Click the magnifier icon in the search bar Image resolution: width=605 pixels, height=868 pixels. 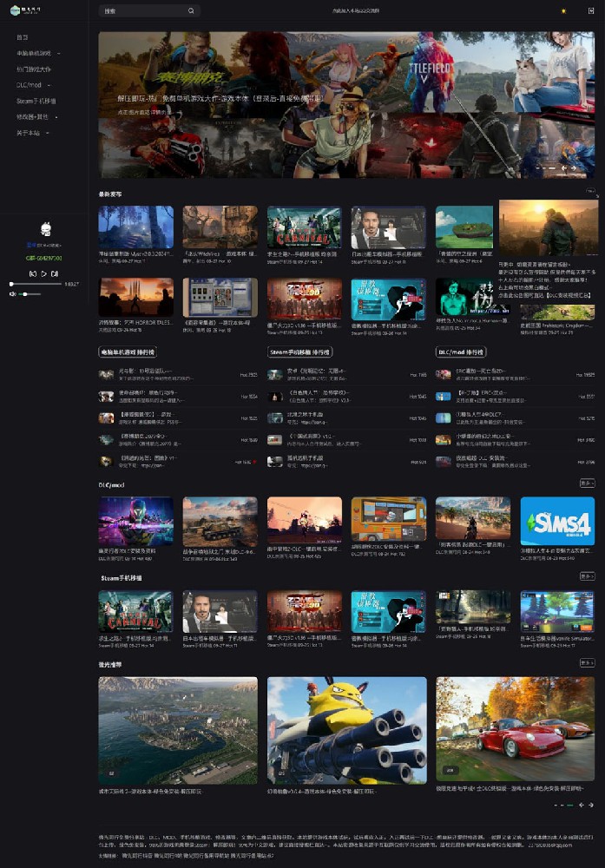tap(191, 10)
